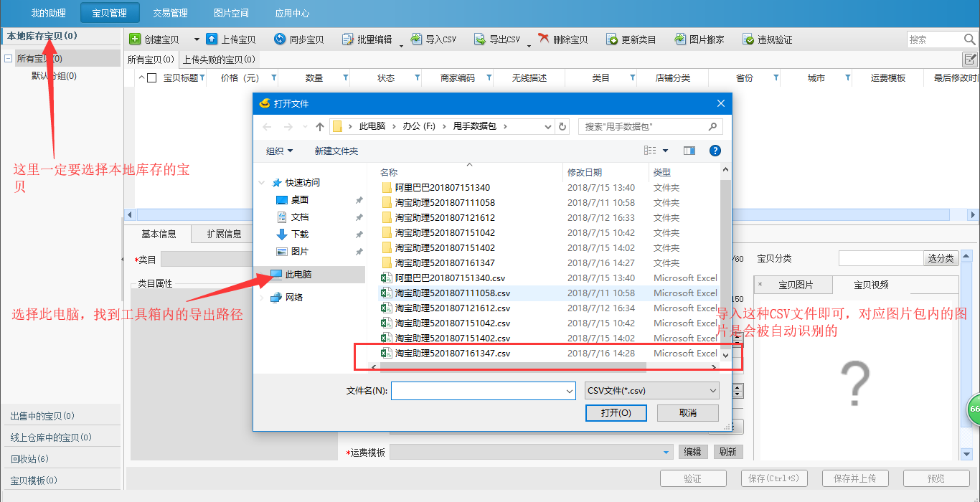Open the 上传失败的宝贝(0) tab

[x=219, y=60]
